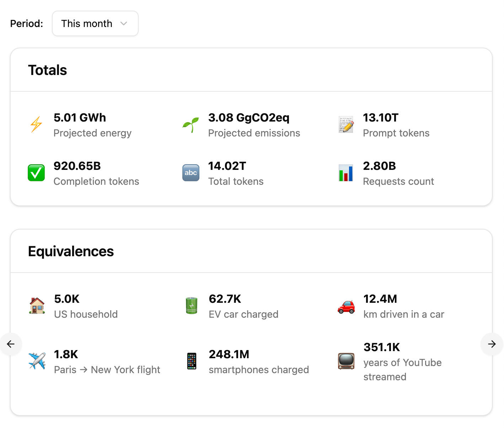The height and width of the screenshot is (430, 504).
Task: Click the abc Total tokens icon
Action: coord(191,173)
